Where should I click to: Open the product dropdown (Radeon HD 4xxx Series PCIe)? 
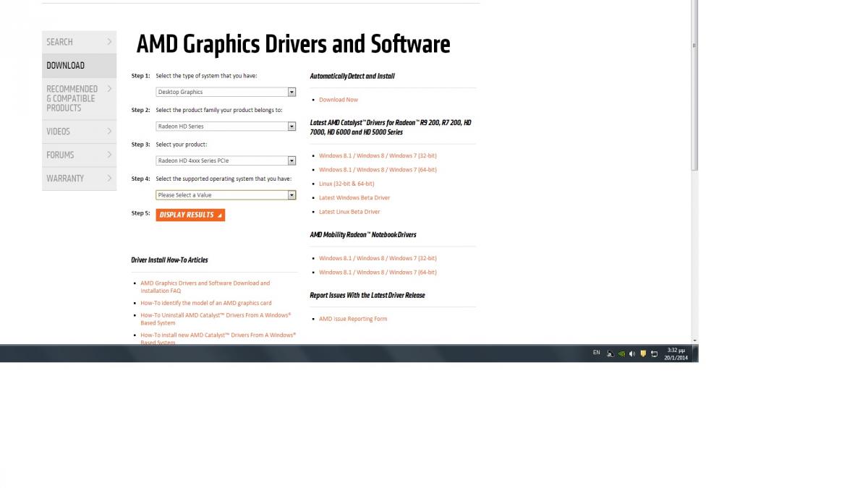[x=226, y=160]
